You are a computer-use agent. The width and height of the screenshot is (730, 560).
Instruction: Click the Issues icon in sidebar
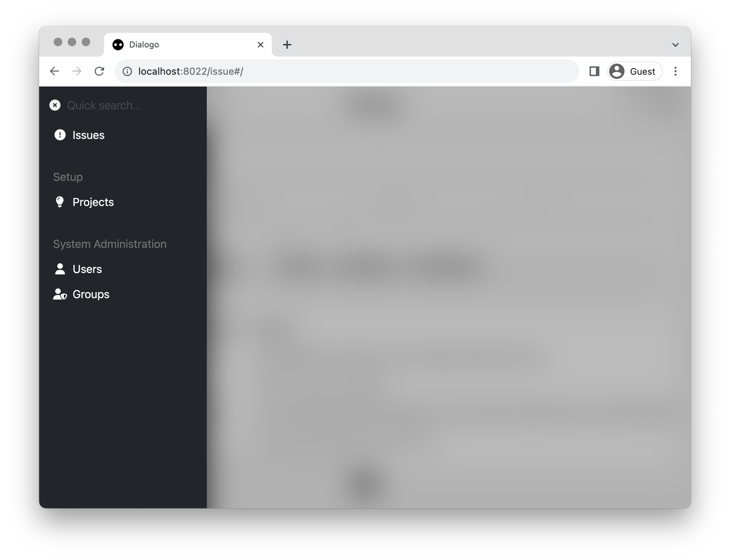click(x=59, y=134)
